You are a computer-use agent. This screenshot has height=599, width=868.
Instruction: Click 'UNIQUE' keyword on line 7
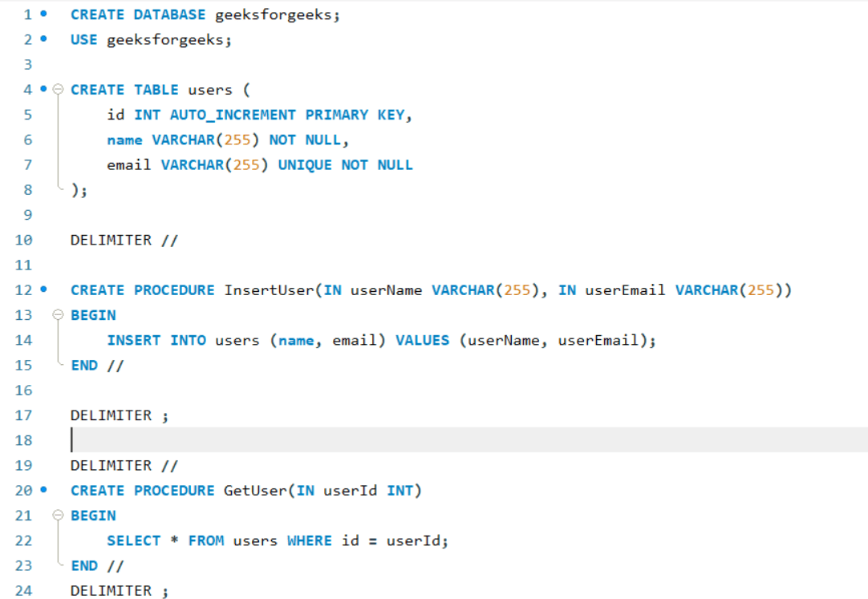pyautogui.click(x=305, y=165)
